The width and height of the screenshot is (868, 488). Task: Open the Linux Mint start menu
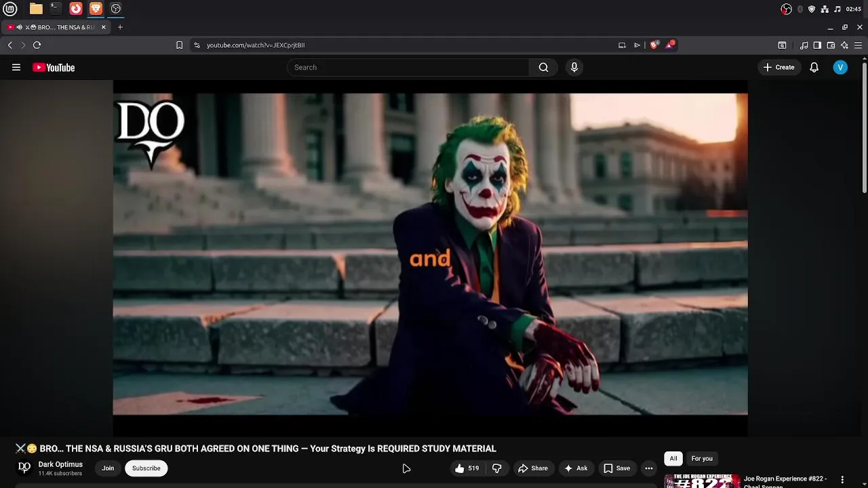pyautogui.click(x=9, y=9)
